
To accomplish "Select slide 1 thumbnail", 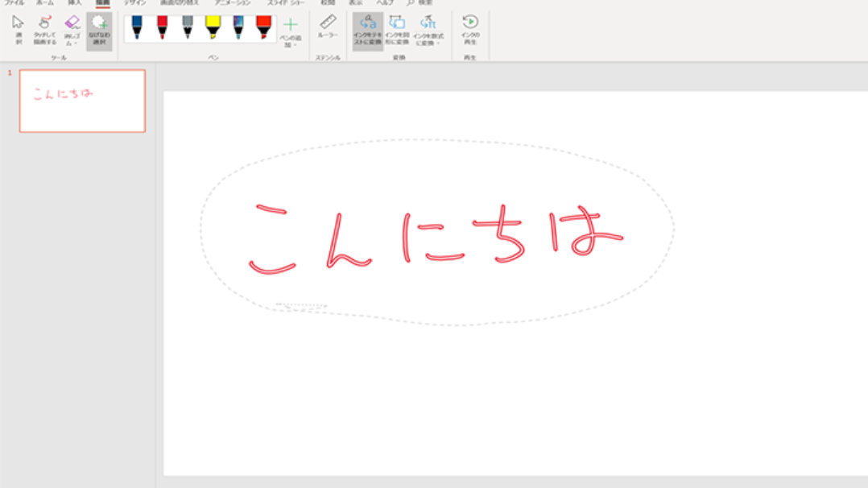I will click(x=82, y=101).
